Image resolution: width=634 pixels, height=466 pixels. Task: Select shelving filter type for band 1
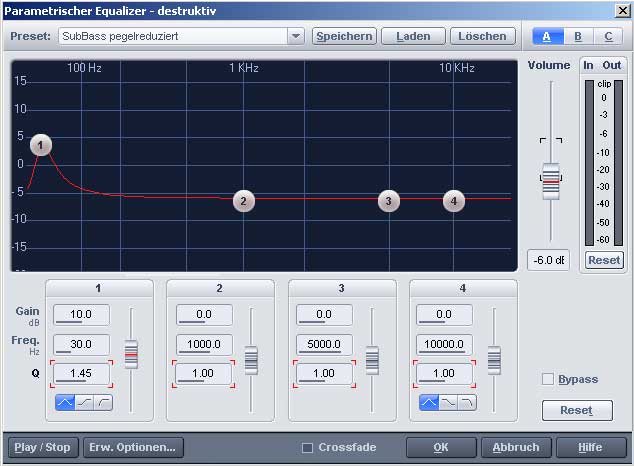[84, 402]
